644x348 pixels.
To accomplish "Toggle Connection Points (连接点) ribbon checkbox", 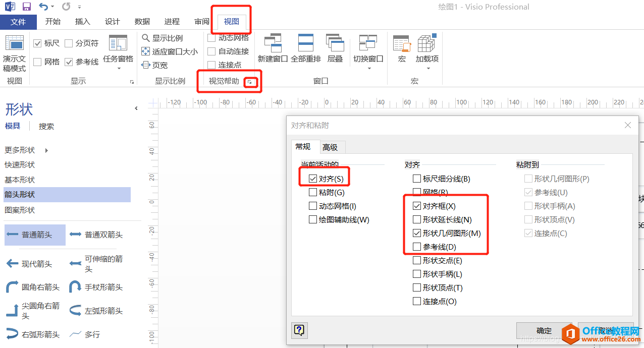I will (211, 65).
